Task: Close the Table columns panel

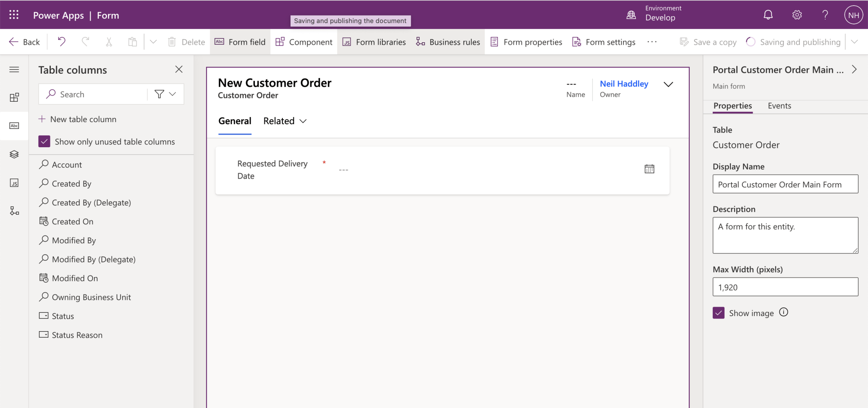Action: [x=179, y=70]
